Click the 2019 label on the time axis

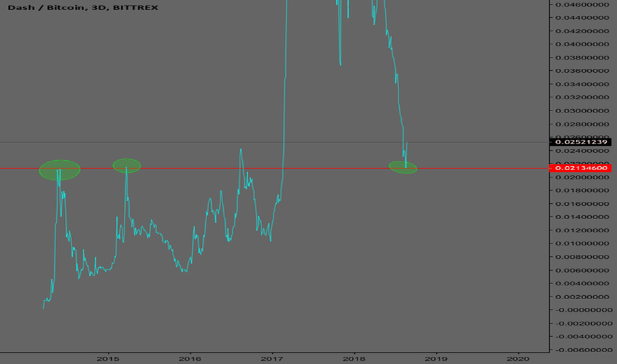coord(436,359)
